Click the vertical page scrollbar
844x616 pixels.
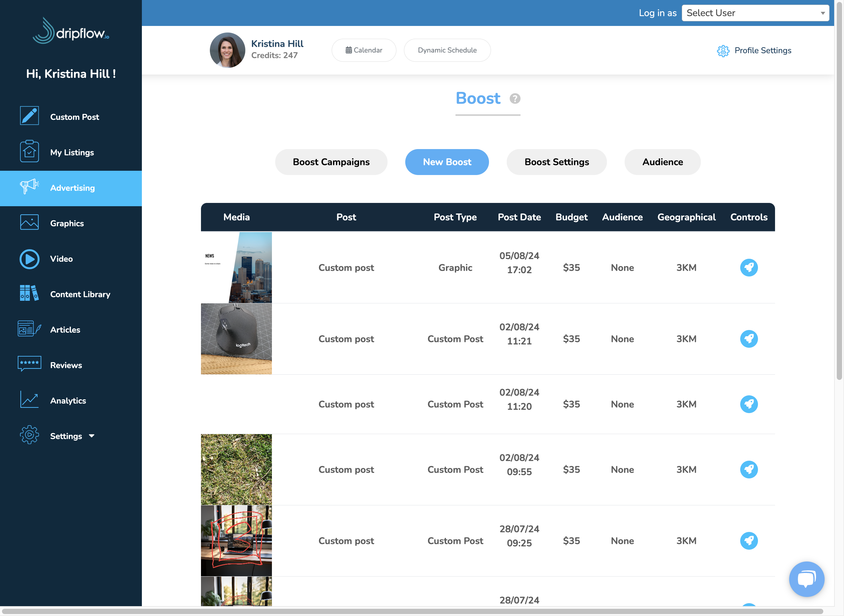pyautogui.click(x=839, y=190)
